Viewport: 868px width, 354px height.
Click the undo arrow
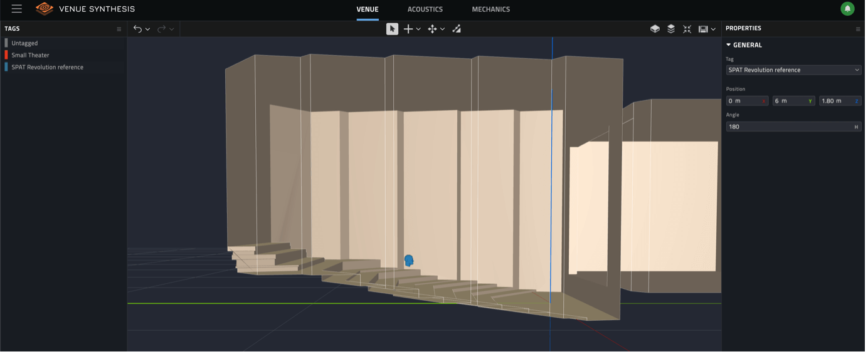click(x=137, y=29)
